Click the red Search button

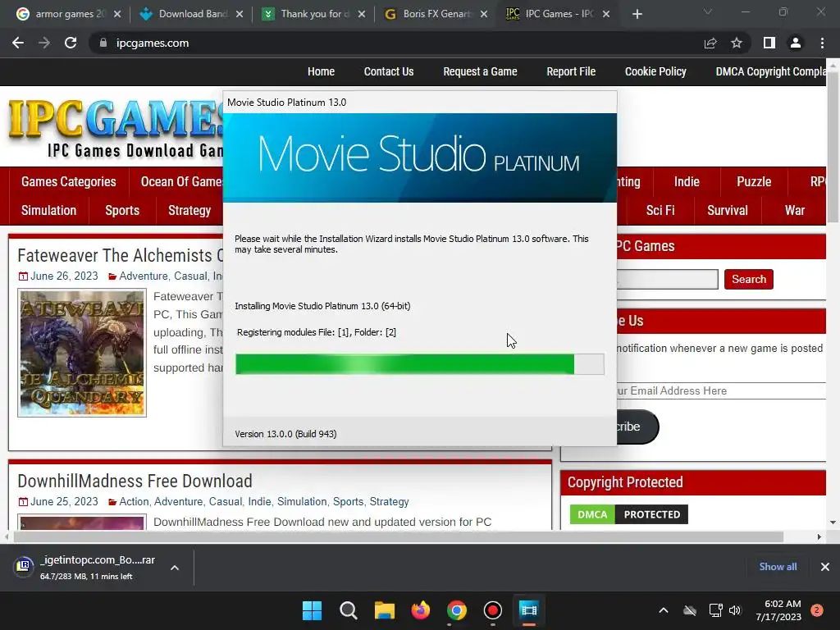[748, 279]
